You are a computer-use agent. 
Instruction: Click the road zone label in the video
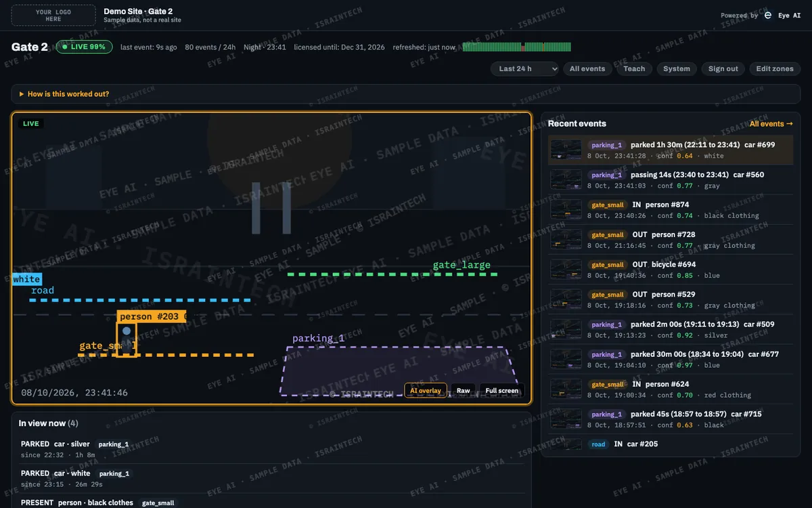pos(43,291)
